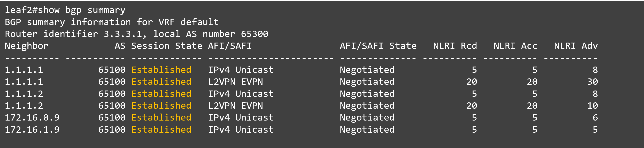Click Established status for neighbor 172.16.0.9
Viewport: 644px width, 148px height.
coord(161,118)
